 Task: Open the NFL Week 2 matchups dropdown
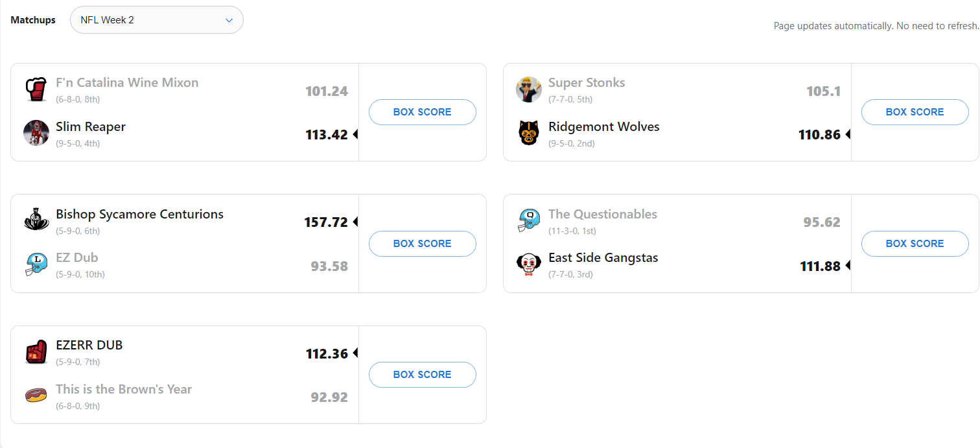(156, 20)
